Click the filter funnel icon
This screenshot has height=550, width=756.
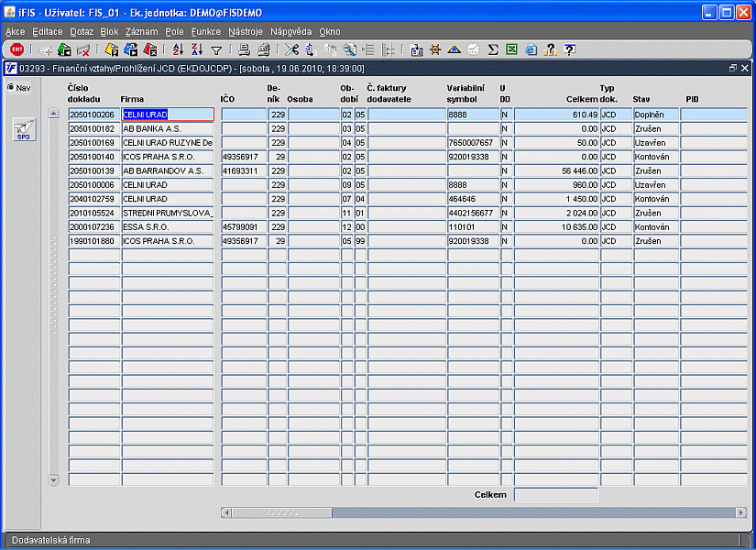coord(216,49)
